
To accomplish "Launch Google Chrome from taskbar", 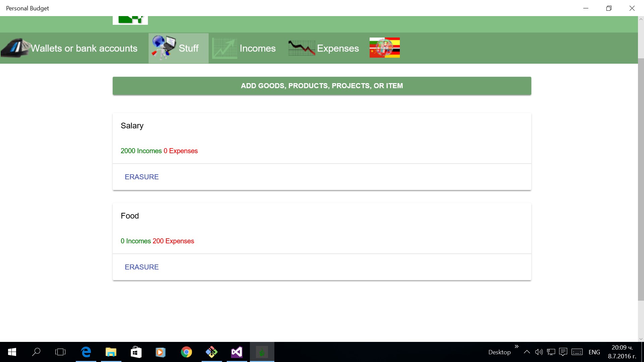I will coord(186,352).
